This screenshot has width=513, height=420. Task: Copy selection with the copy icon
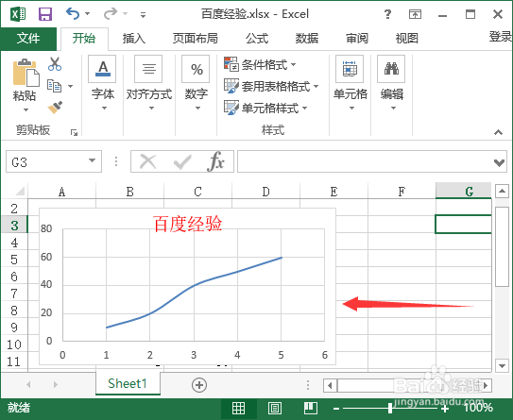[54, 86]
